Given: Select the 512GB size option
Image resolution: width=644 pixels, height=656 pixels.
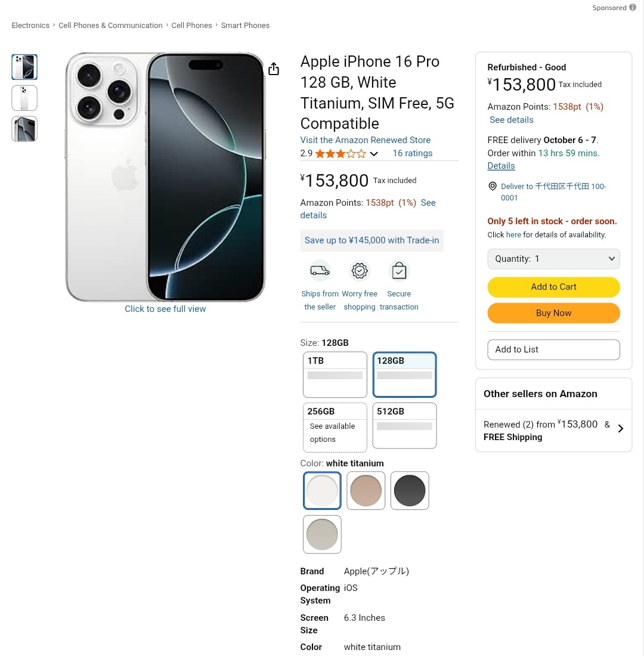Looking at the screenshot, I should click(x=404, y=425).
